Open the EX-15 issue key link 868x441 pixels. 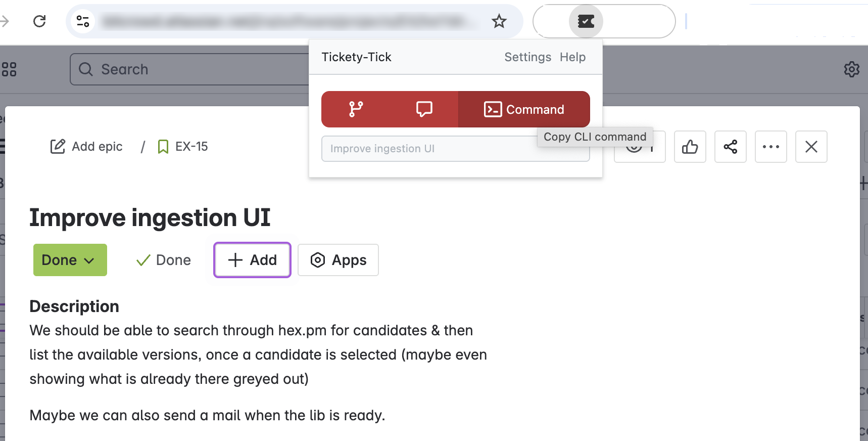[x=182, y=147]
